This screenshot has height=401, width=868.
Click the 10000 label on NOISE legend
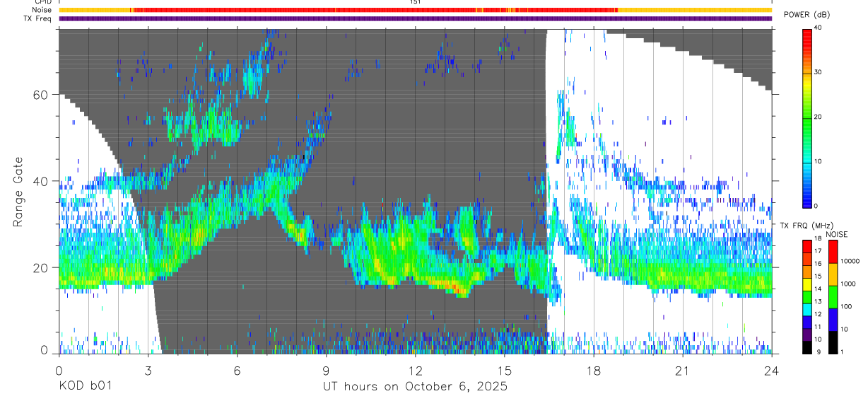[x=849, y=262]
